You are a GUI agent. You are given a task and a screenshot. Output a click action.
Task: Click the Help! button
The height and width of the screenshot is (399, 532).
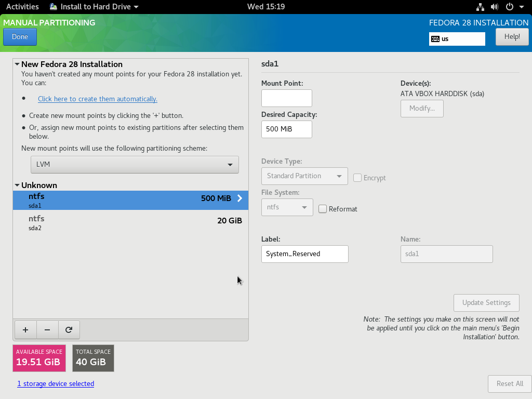tap(512, 37)
